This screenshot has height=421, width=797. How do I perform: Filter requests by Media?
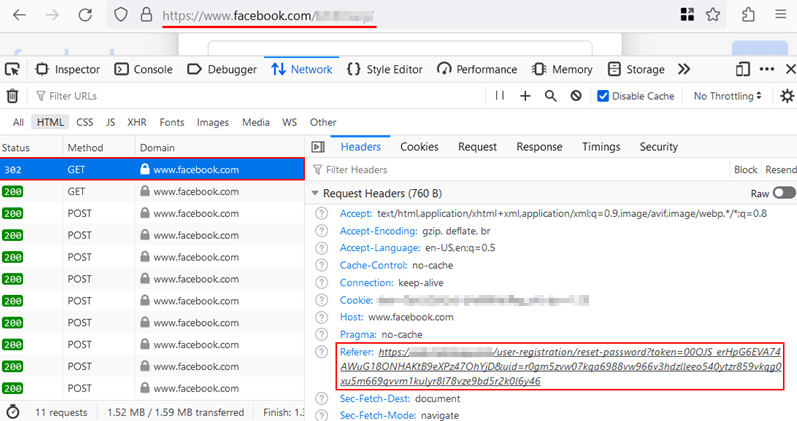(x=256, y=122)
